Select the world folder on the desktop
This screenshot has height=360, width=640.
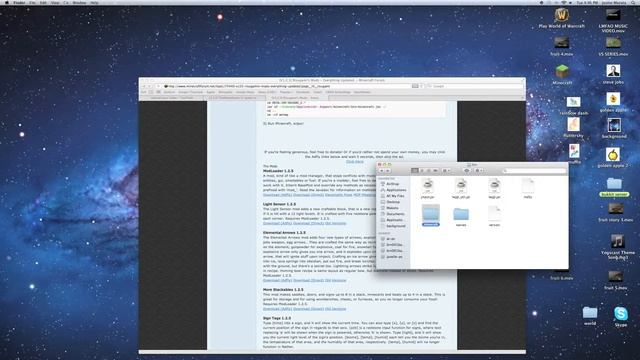tap(590, 313)
